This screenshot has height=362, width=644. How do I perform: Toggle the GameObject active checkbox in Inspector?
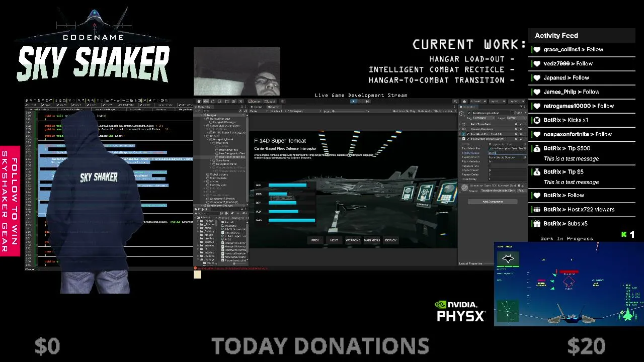click(469, 113)
